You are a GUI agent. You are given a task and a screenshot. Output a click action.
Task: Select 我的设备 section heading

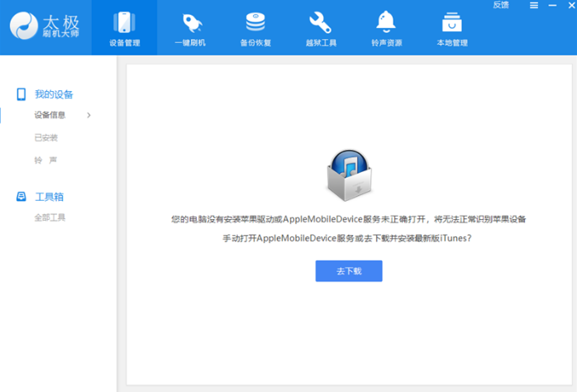[54, 94]
